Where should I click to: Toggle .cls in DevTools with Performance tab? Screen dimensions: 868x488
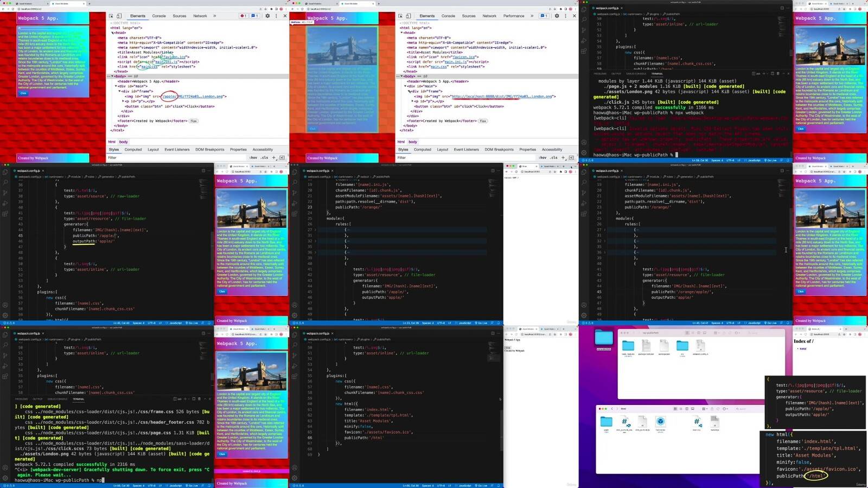click(x=554, y=157)
